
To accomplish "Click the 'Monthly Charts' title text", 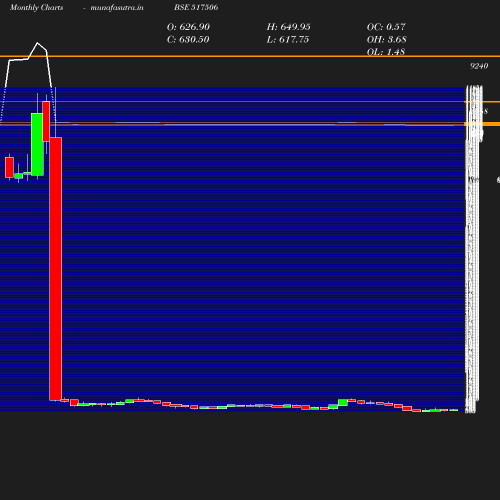I will tap(37, 7).
